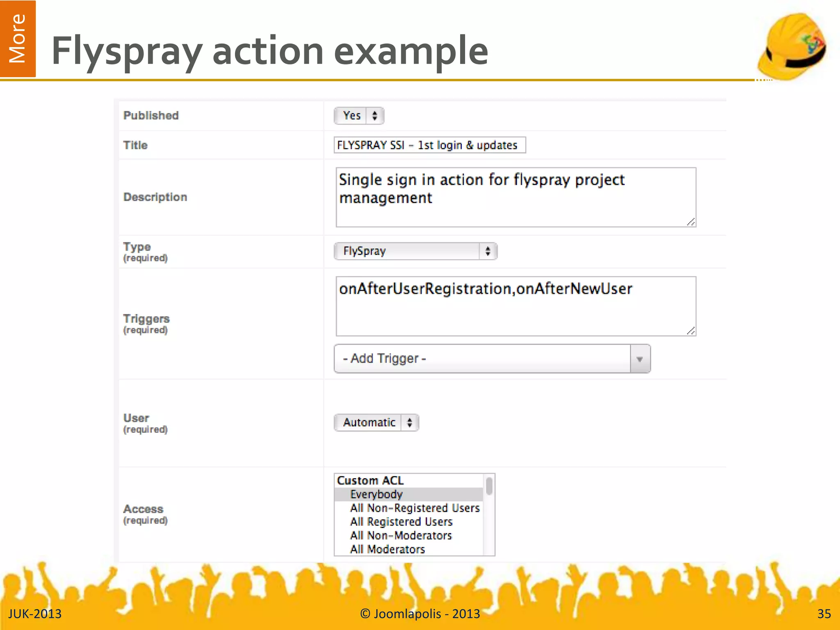Click the Type dropdown stepper arrows

pos(488,251)
